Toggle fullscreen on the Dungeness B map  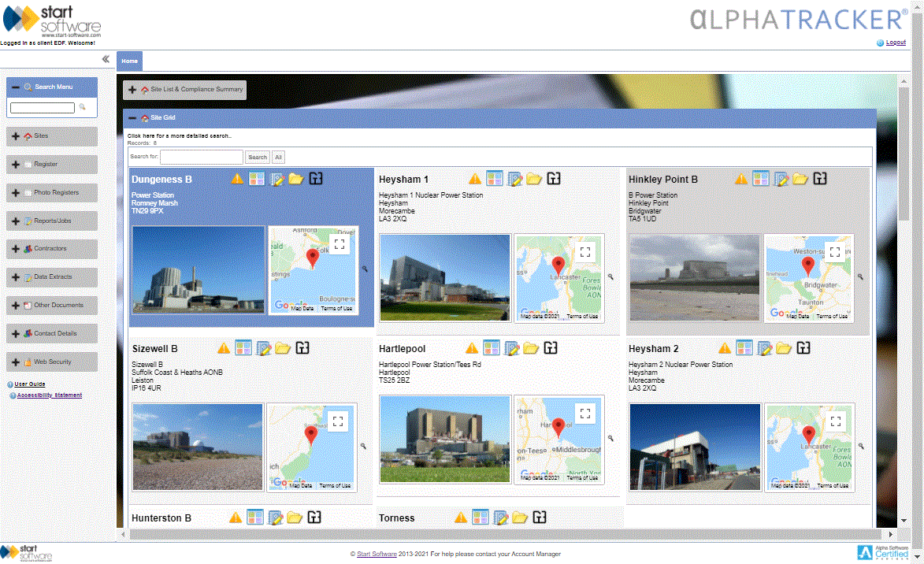340,244
